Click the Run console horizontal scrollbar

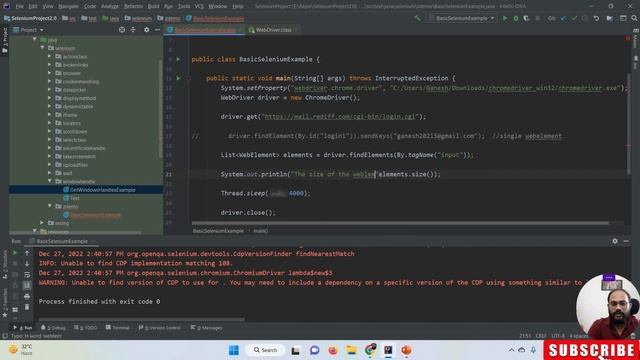tap(142, 320)
